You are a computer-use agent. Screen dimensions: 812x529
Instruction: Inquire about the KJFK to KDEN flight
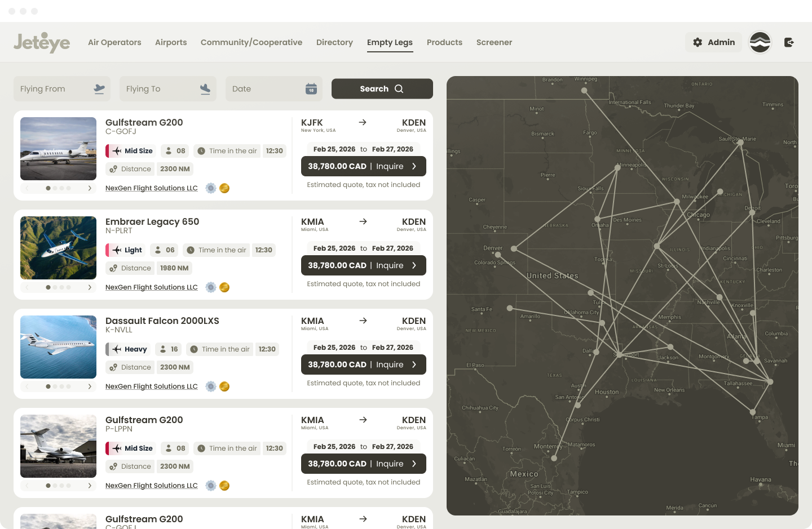click(364, 166)
